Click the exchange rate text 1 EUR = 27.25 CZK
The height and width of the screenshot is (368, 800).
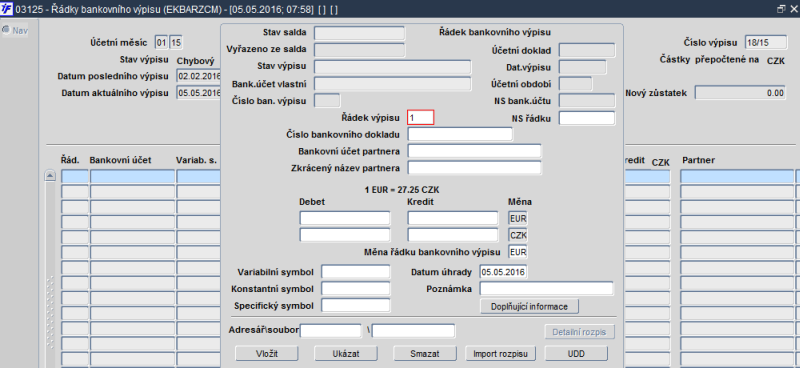402,190
